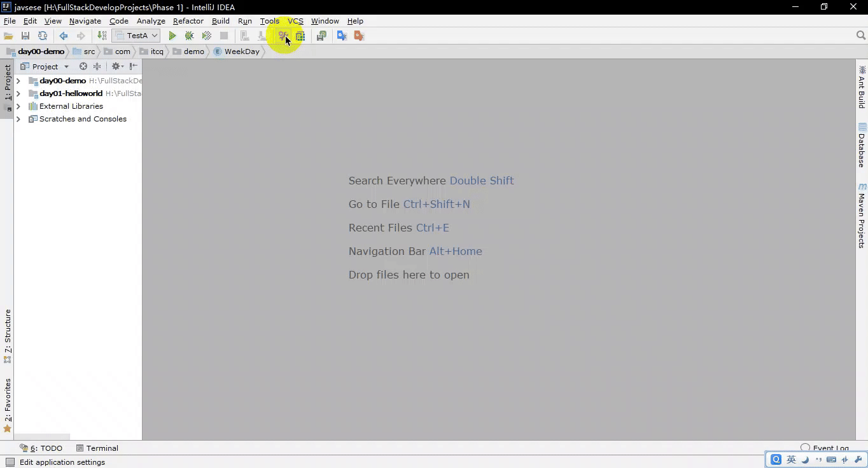Click the Scroll from Source target icon
Viewport: 868px width, 468px height.
coord(83,66)
